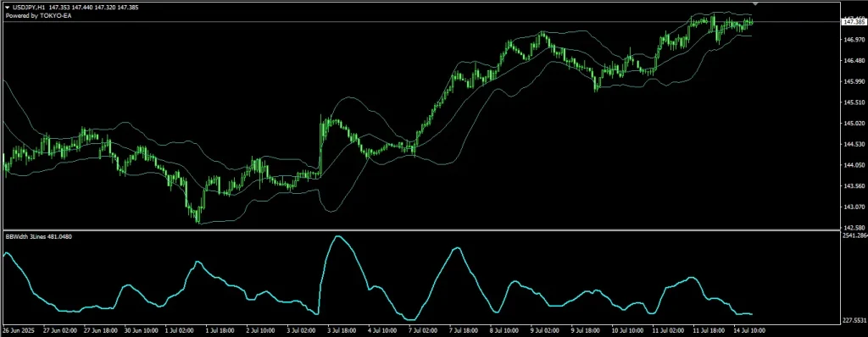
Task: Click the 11 Jul 18:00 time label
Action: click(709, 330)
